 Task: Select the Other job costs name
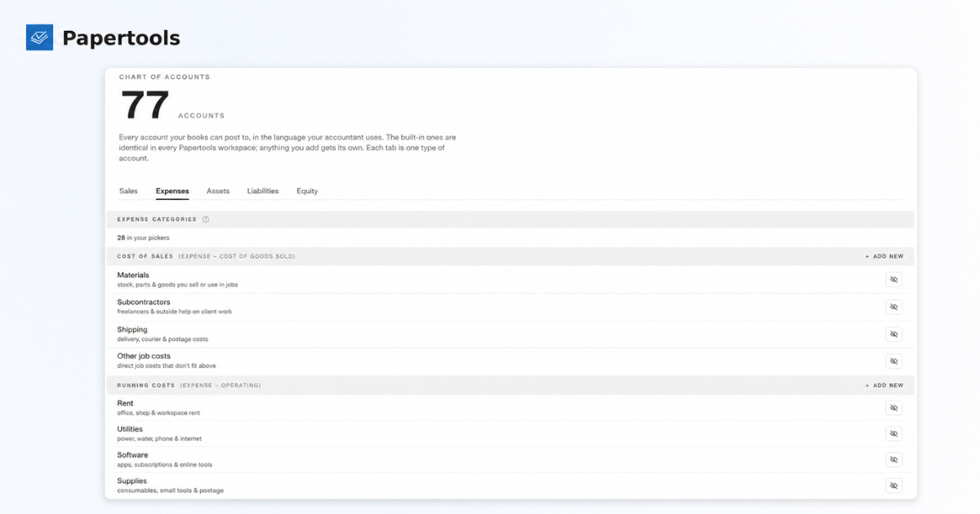pos(144,356)
